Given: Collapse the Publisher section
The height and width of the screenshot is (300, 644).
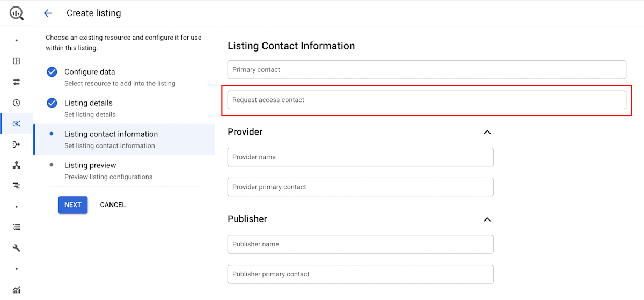Looking at the screenshot, I should click(487, 219).
